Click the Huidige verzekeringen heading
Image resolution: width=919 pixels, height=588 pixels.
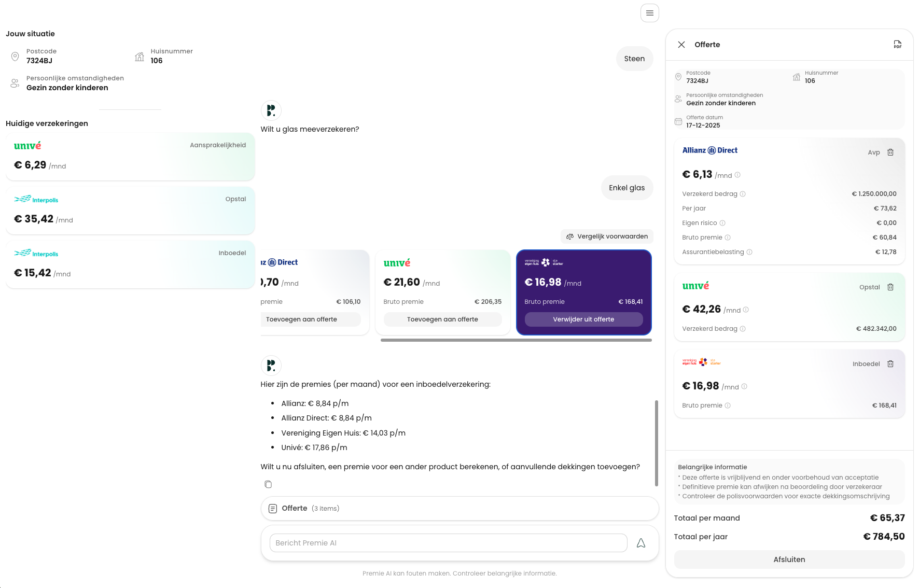point(47,123)
